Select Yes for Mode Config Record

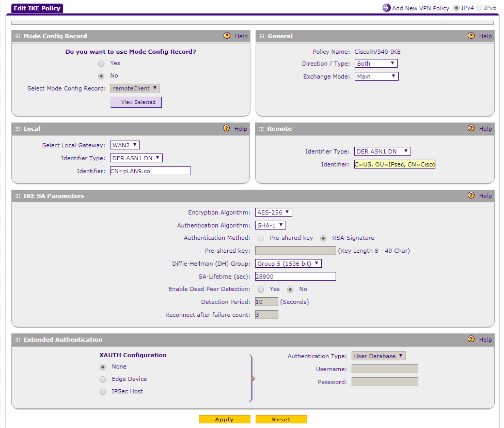(x=102, y=63)
